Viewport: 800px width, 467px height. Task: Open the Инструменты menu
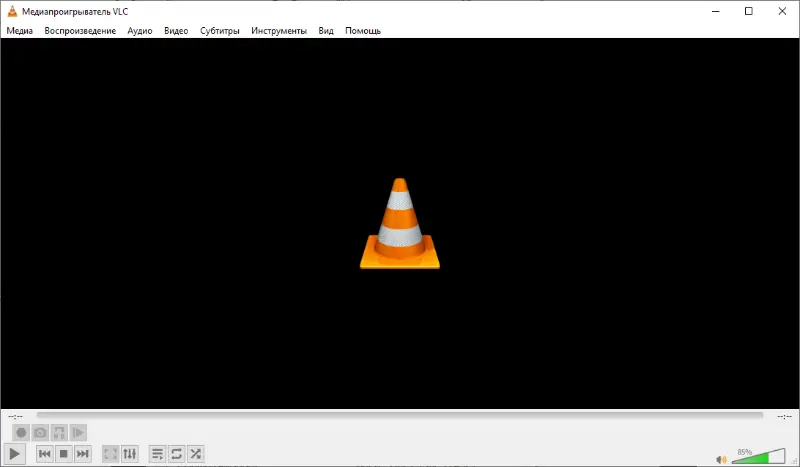pyautogui.click(x=279, y=31)
